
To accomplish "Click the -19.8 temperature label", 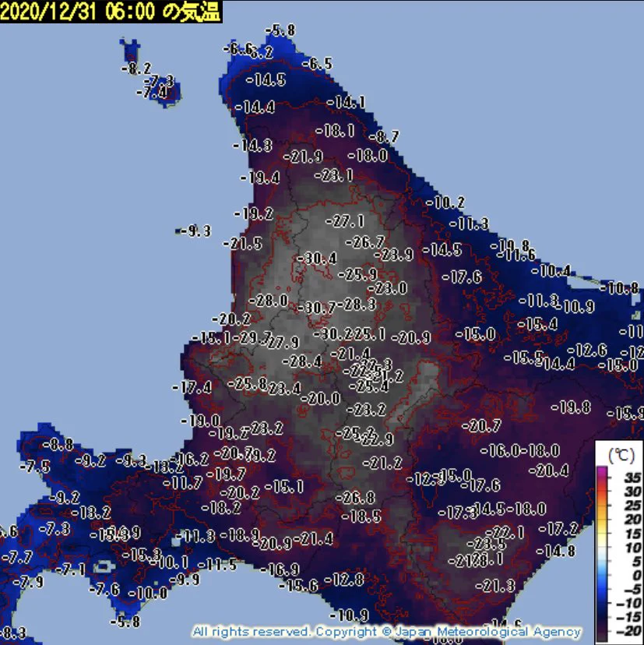I will pos(571,407).
